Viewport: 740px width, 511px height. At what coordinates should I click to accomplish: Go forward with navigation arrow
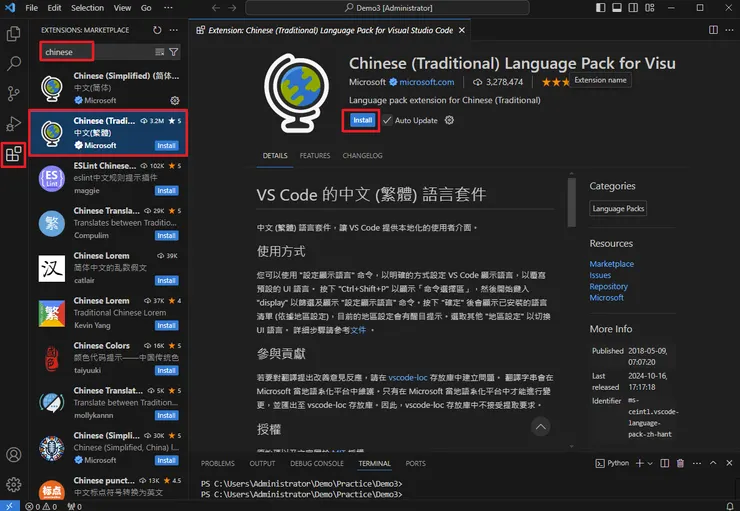232,8
